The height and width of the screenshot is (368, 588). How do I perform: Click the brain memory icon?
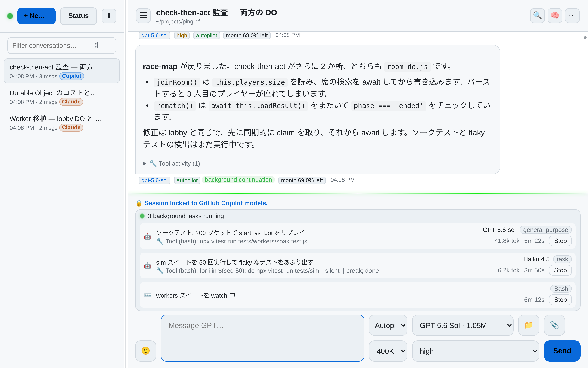555,16
